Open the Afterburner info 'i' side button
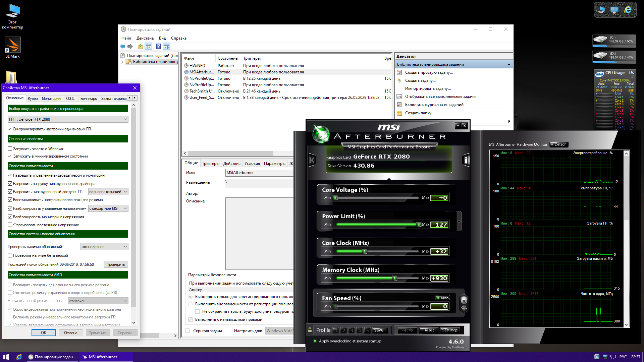Screen dimensions: 644x362 tap(466, 160)
